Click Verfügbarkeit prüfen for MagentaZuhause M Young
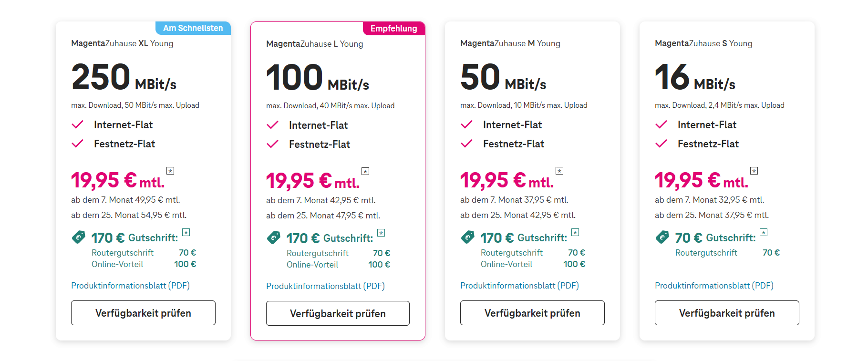This screenshot has width=868, height=361. tap(532, 313)
